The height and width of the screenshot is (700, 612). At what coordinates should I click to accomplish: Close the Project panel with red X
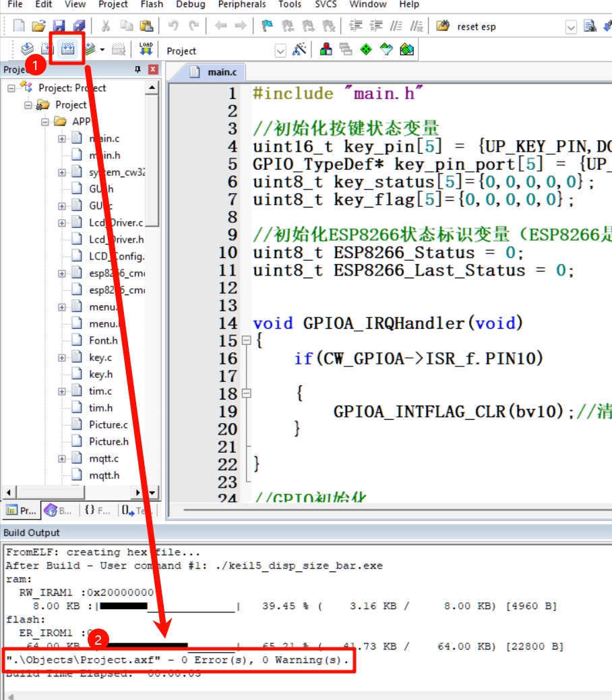click(153, 69)
